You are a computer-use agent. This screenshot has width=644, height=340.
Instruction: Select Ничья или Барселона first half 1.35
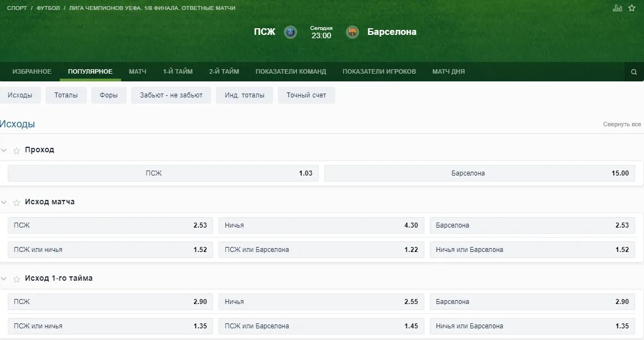532,326
